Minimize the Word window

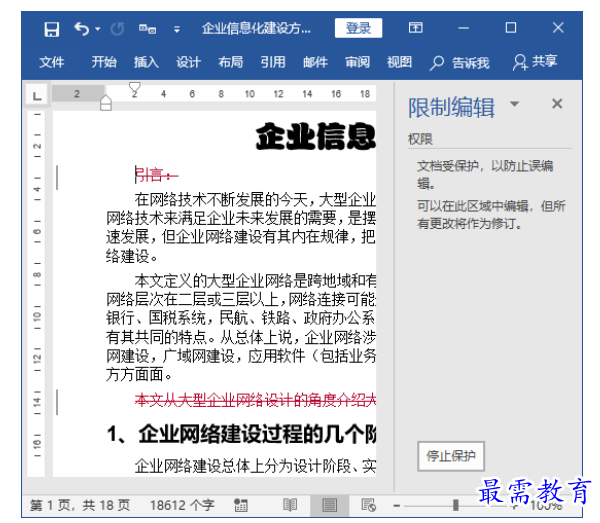coord(463,28)
